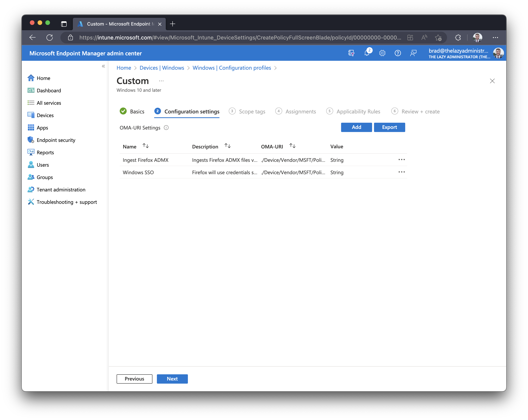Follow the Devices | Windows breadcrumb

[x=162, y=68]
